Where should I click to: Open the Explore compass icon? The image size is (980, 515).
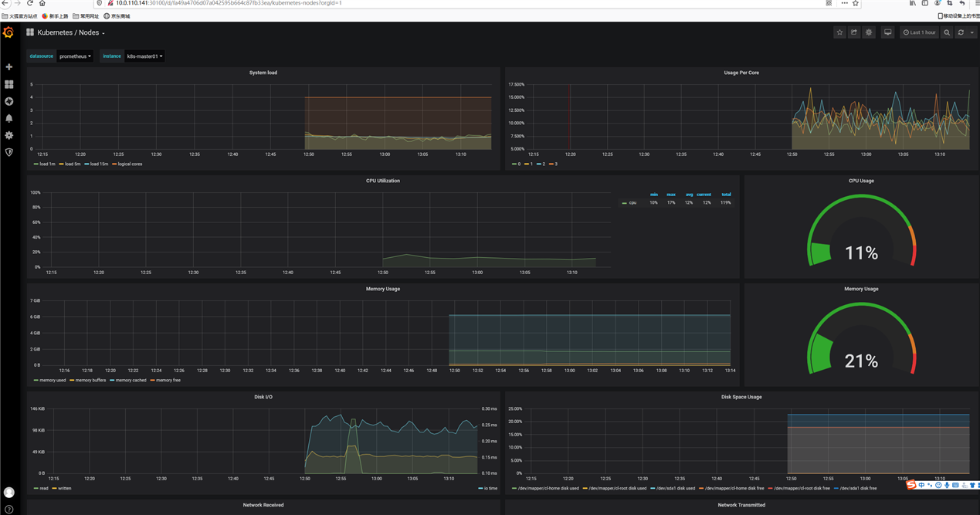click(9, 101)
